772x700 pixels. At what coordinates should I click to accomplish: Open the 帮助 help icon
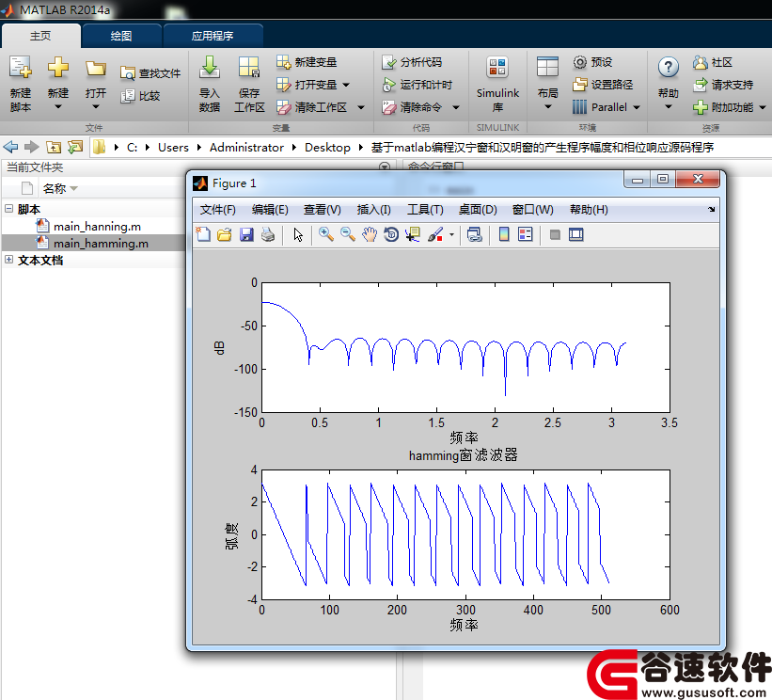click(669, 67)
